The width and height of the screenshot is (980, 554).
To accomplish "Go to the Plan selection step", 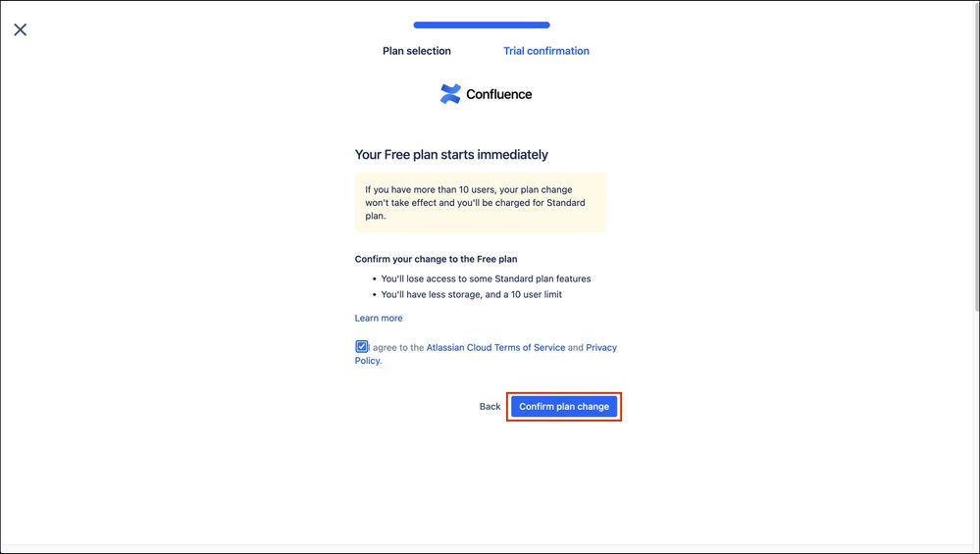I will pyautogui.click(x=416, y=51).
